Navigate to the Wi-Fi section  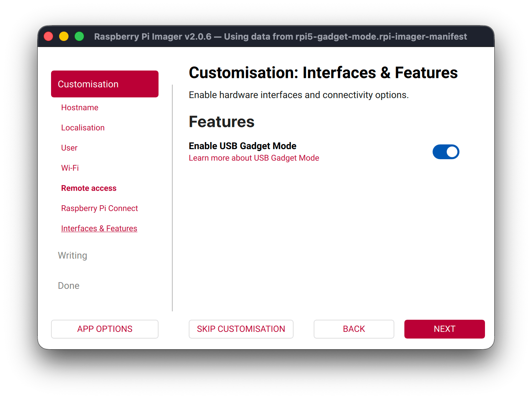70,168
